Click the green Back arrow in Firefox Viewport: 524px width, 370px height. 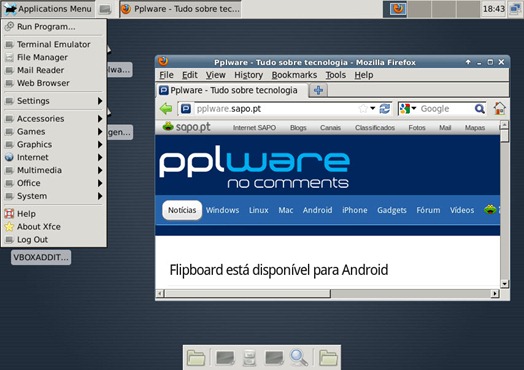166,109
